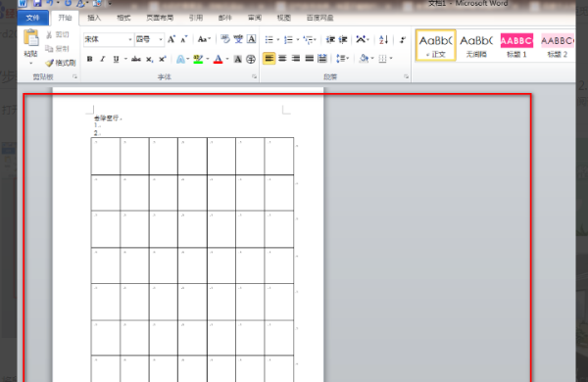This screenshot has height=382, width=588.
Task: Click the Grow Font icon
Action: coord(171,39)
